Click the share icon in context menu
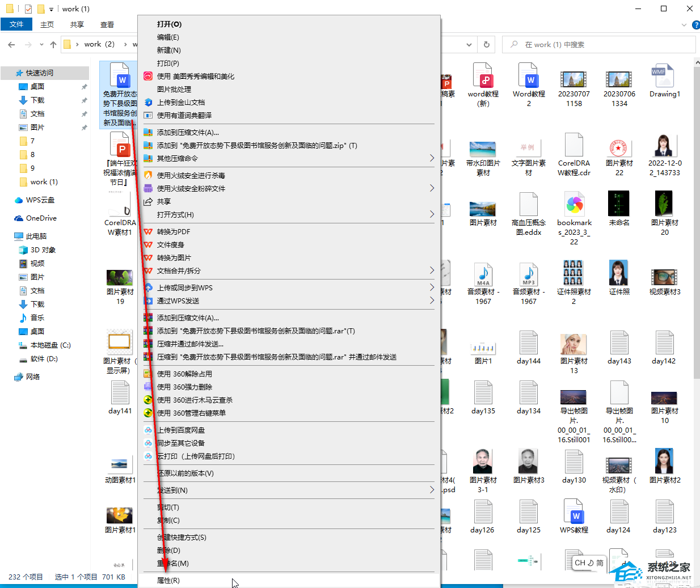700x588 pixels. click(148, 201)
